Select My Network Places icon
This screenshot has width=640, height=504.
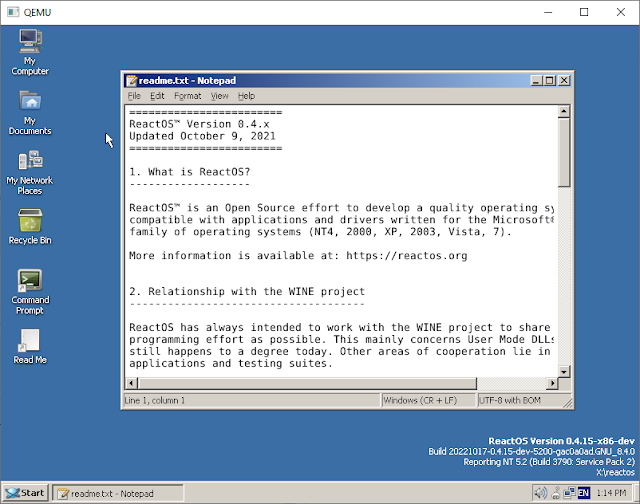coord(30,172)
